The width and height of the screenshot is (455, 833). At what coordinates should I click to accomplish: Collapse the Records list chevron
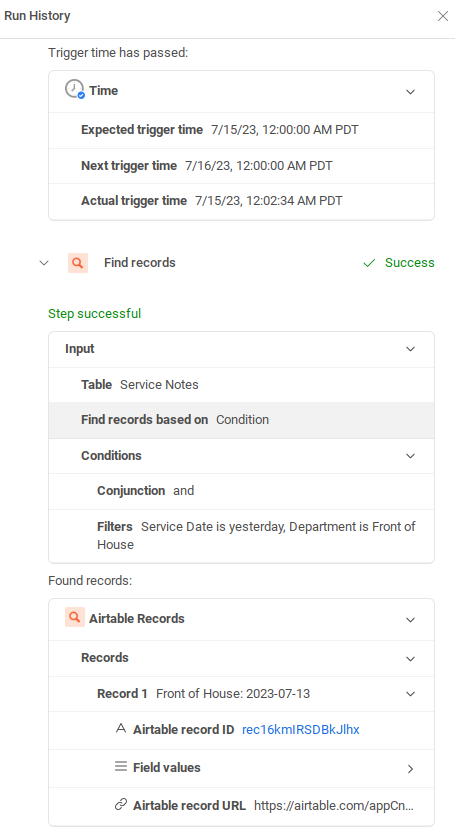[410, 659]
